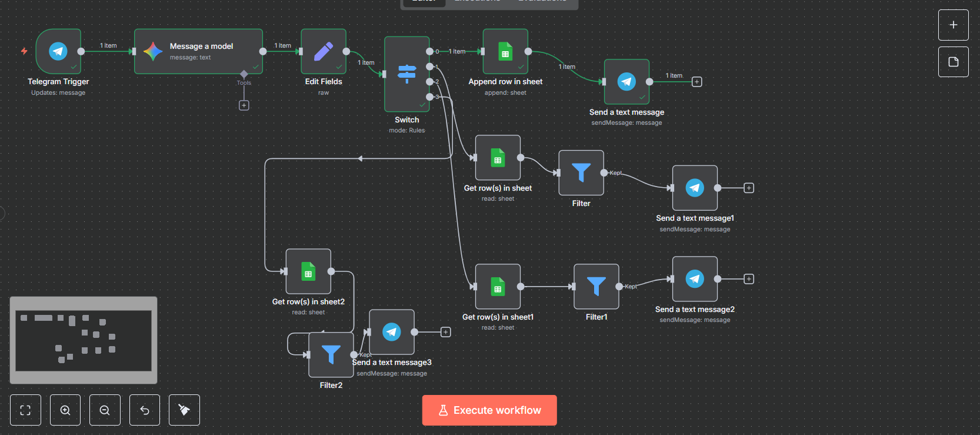
Task: Fit the workflow to view
Action: click(25, 410)
